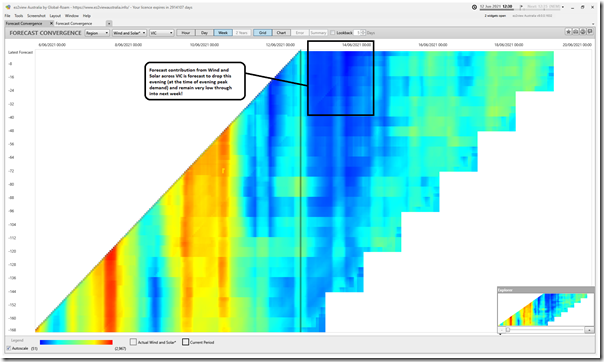This screenshot has width=604, height=362.
Task: Click the play arrow on the time slider
Action: point(521,7)
